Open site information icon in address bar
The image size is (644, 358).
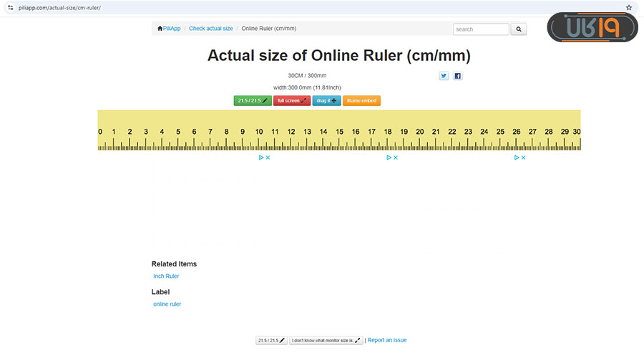tap(10, 7)
